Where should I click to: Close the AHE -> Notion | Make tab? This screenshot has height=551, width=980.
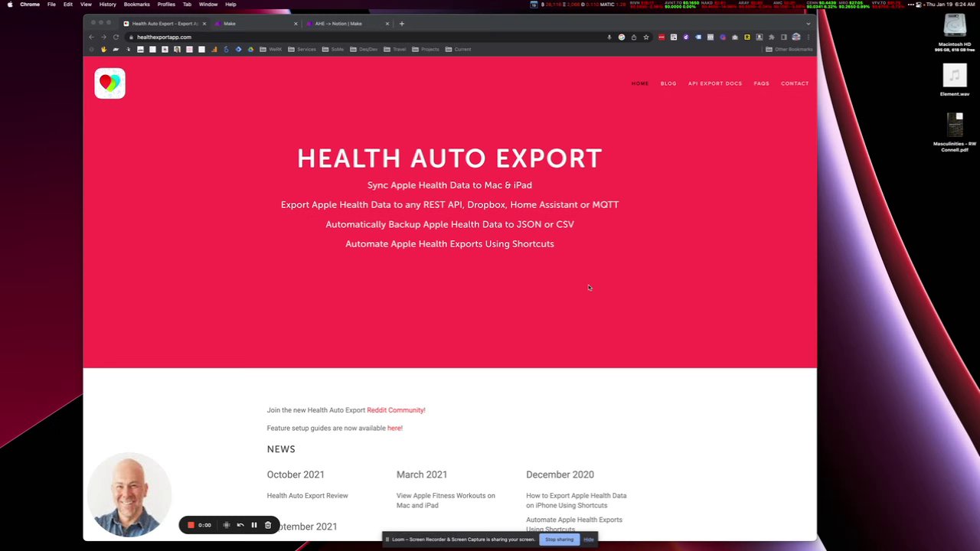387,24
